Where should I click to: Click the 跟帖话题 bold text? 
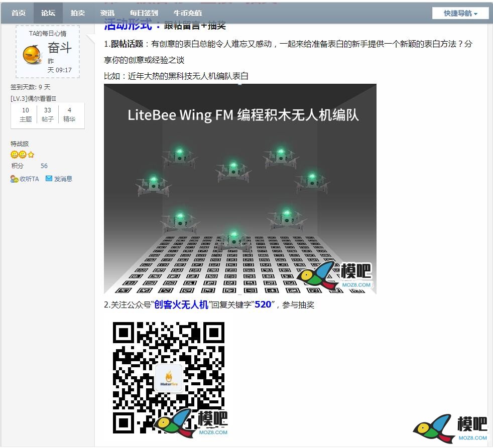pos(127,44)
